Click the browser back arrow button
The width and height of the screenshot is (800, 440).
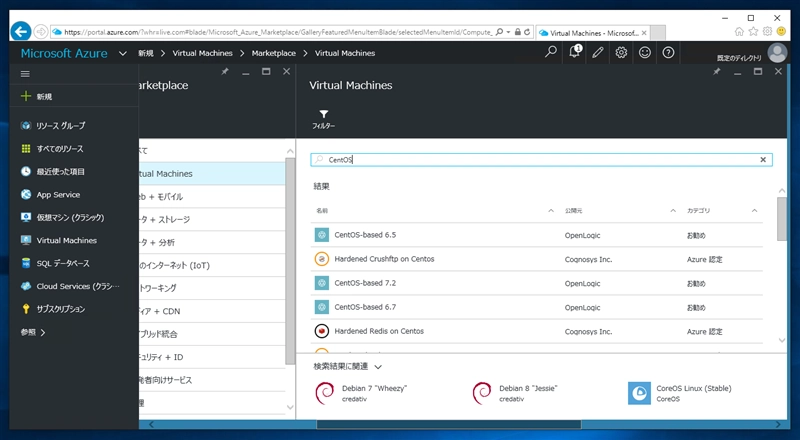[x=20, y=32]
